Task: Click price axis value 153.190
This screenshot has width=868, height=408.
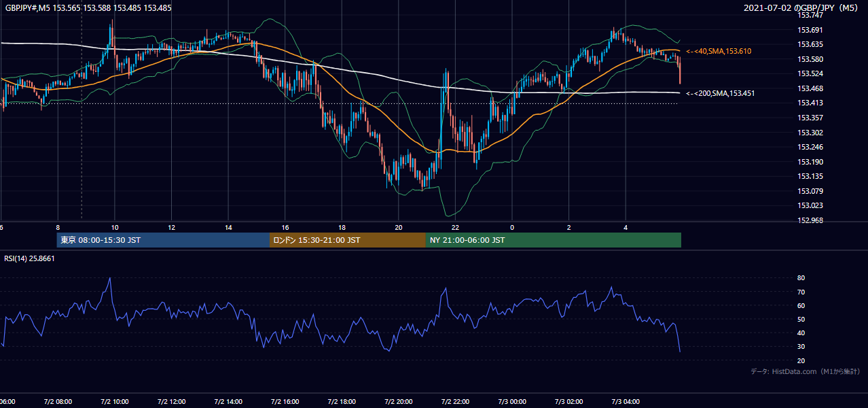Action: (810, 162)
